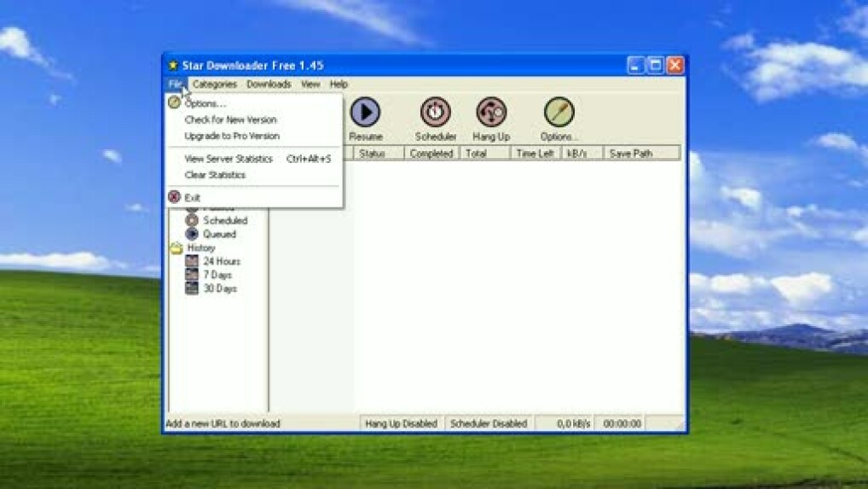Open the Categories menu
Screen dimensions: 868x489
pyautogui.click(x=214, y=84)
